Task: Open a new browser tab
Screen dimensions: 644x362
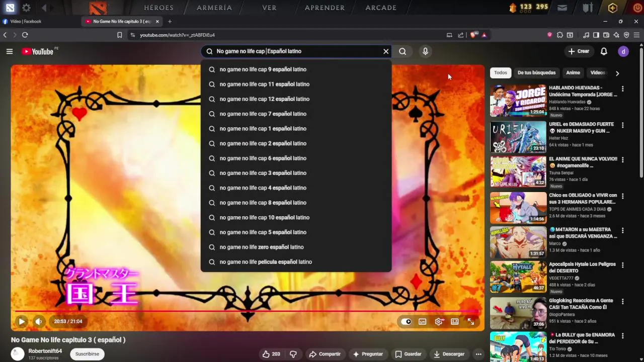Action: (170, 22)
